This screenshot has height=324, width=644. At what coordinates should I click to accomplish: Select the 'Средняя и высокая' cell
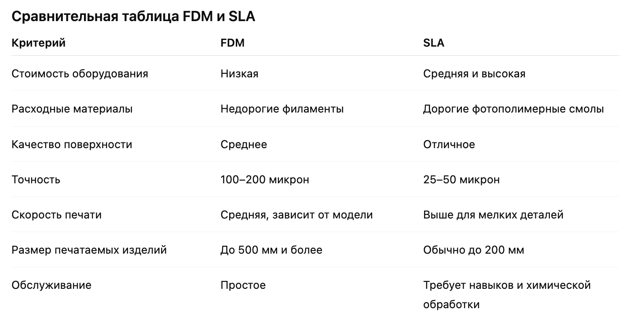pyautogui.click(x=474, y=73)
